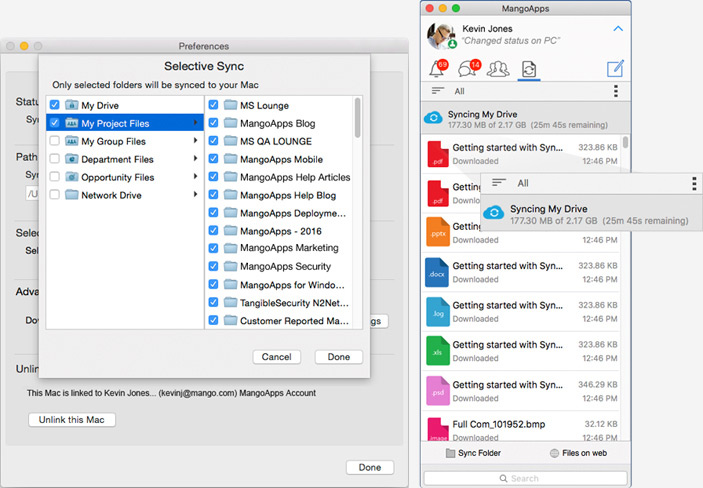The width and height of the screenshot is (703, 488).
Task: Uncheck the MS Lounge checkbox
Action: tap(213, 105)
